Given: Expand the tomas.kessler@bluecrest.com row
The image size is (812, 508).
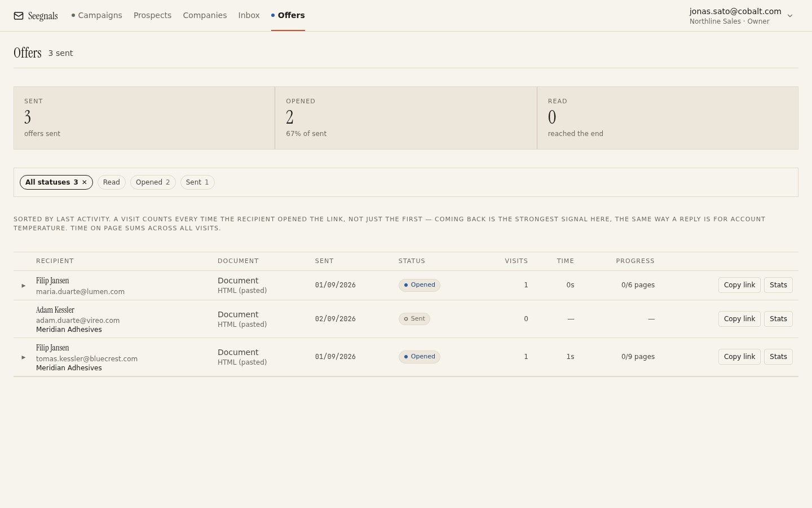Looking at the screenshot, I should click(x=24, y=357).
